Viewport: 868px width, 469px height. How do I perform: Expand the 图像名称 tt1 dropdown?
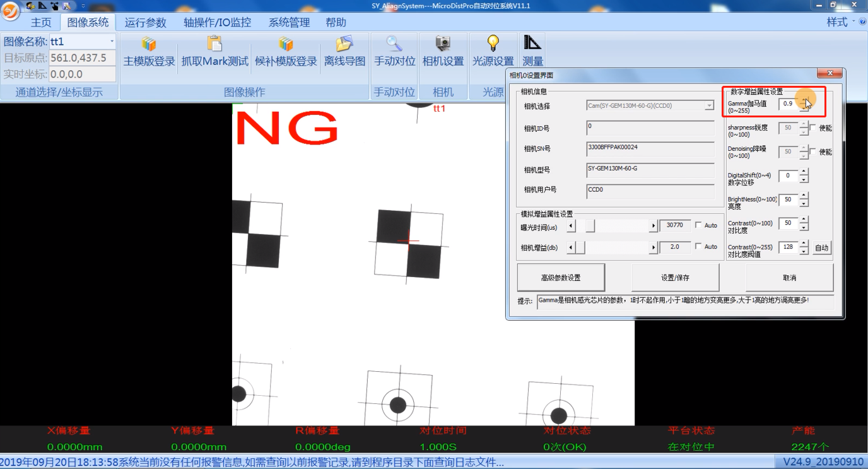pos(112,42)
